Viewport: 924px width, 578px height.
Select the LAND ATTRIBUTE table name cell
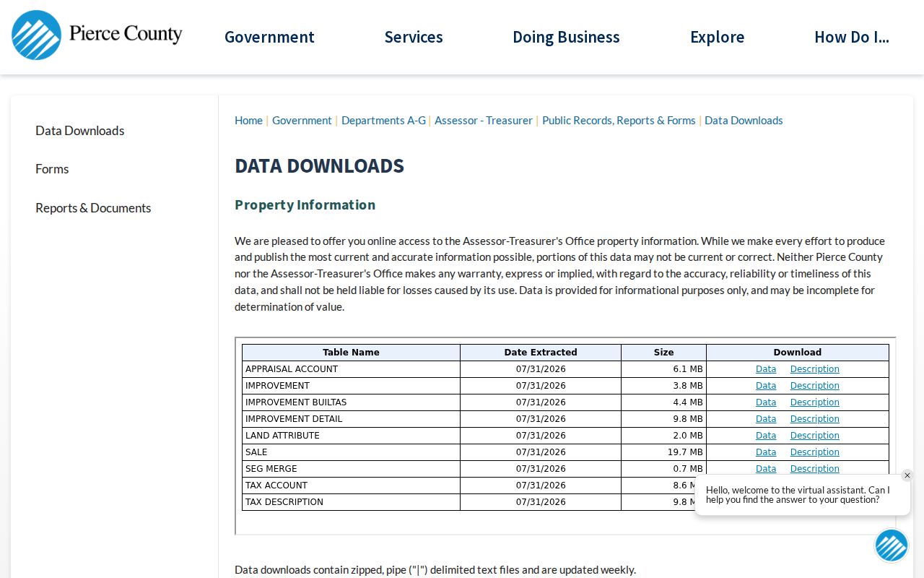click(351, 436)
